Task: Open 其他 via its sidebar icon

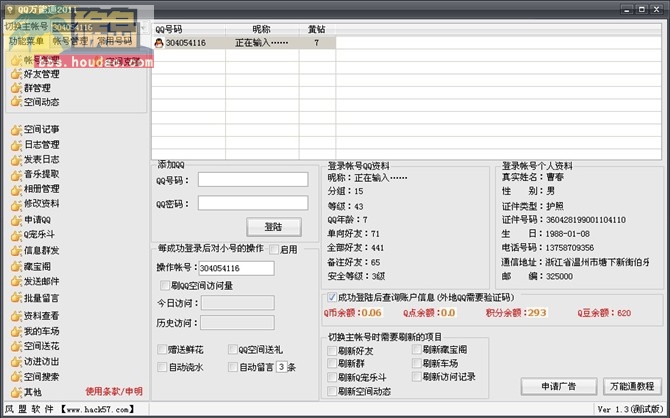Action: (16, 393)
